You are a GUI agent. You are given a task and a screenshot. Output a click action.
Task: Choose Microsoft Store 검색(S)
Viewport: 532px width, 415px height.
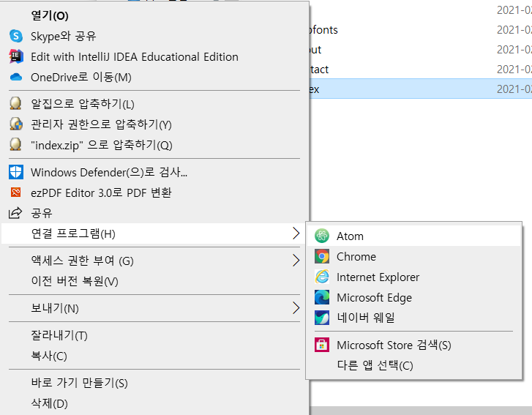[413, 345]
